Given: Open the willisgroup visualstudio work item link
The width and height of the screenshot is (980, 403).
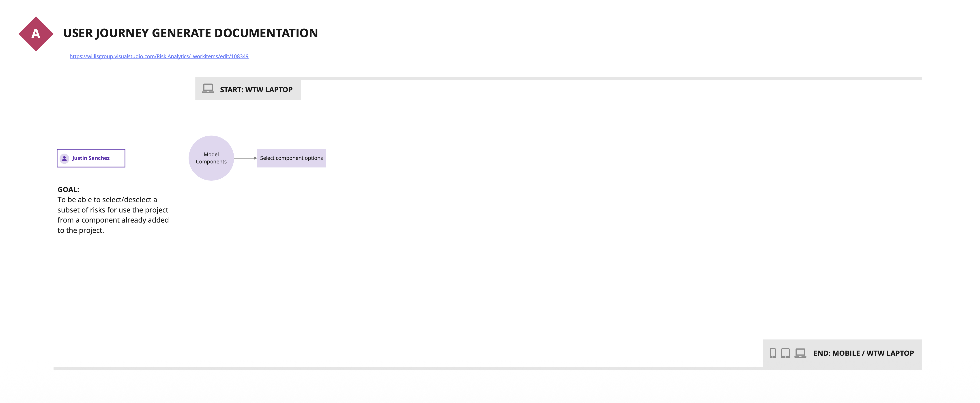Looking at the screenshot, I should [x=159, y=56].
